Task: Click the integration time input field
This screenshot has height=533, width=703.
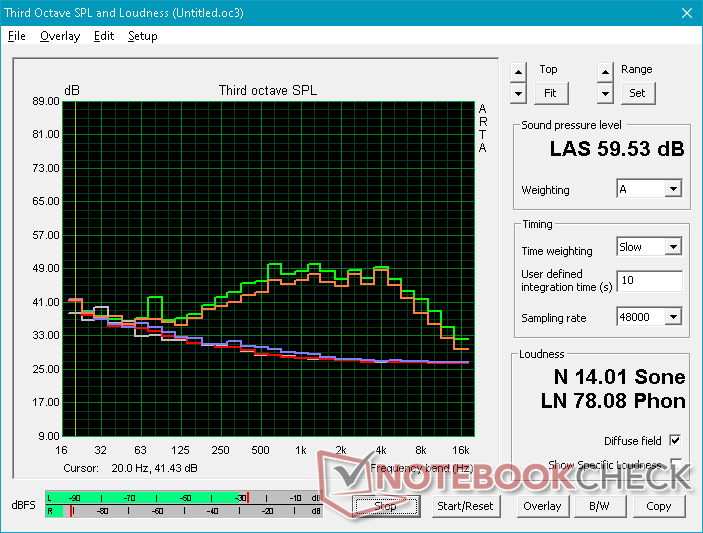Action: pyautogui.click(x=649, y=281)
